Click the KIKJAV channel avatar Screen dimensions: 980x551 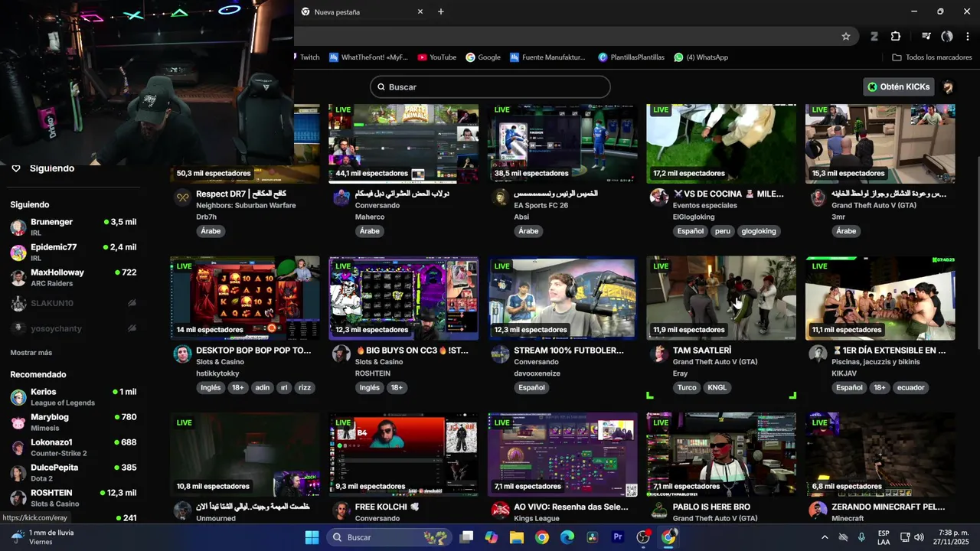818,354
